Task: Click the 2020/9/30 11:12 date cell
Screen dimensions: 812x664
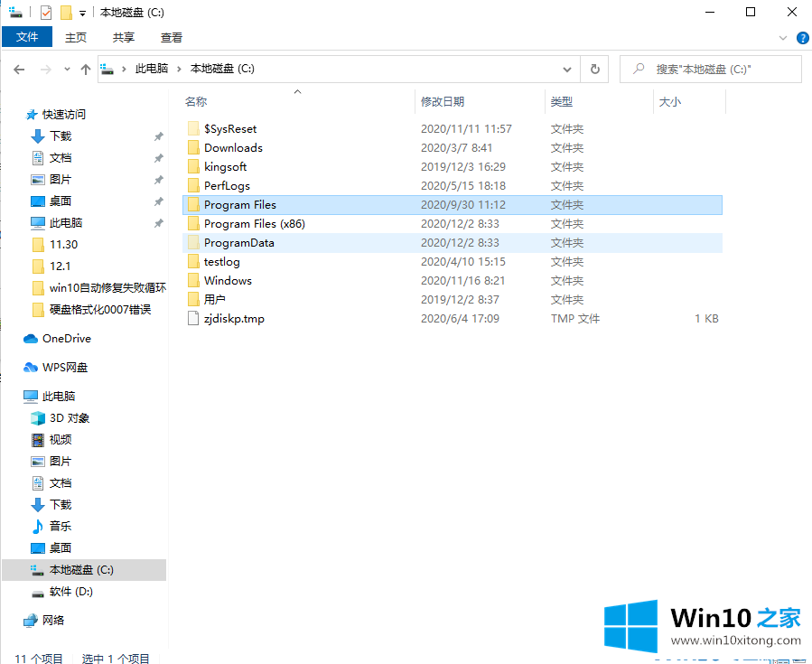Action: [x=463, y=204]
